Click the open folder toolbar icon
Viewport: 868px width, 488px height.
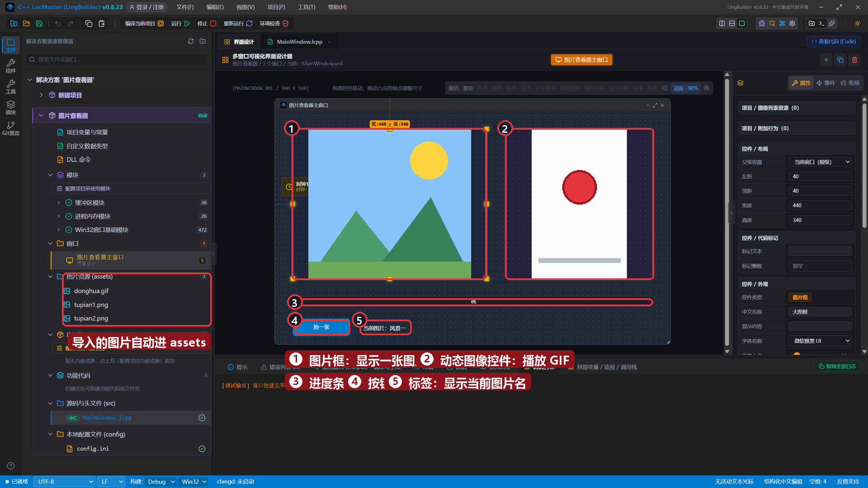click(26, 23)
